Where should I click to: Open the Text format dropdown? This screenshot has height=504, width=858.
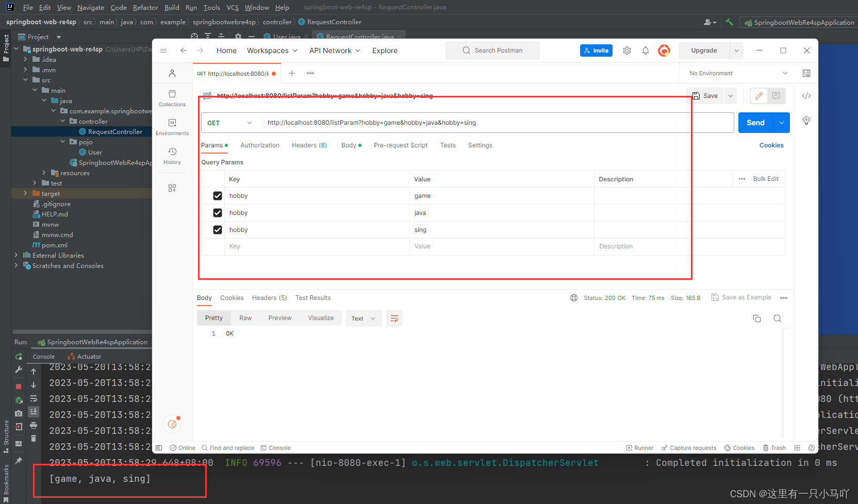click(x=364, y=318)
